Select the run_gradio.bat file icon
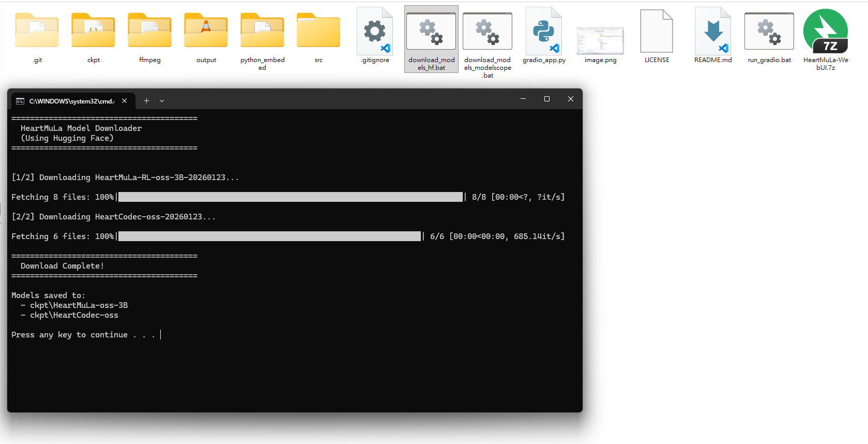Viewport: 868px width, 444px height. pyautogui.click(x=769, y=31)
